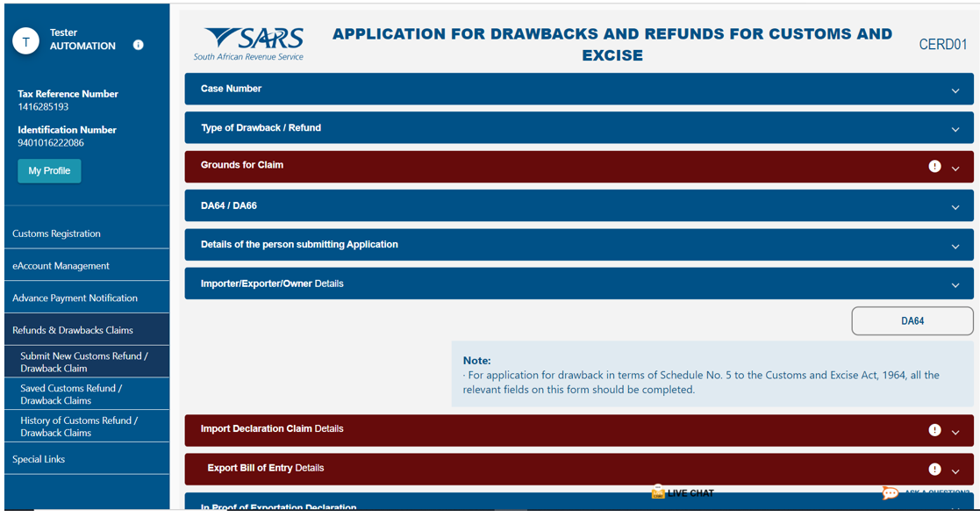
Task: Expand the Import Declaration Claim Details chevron
Action: click(x=955, y=433)
